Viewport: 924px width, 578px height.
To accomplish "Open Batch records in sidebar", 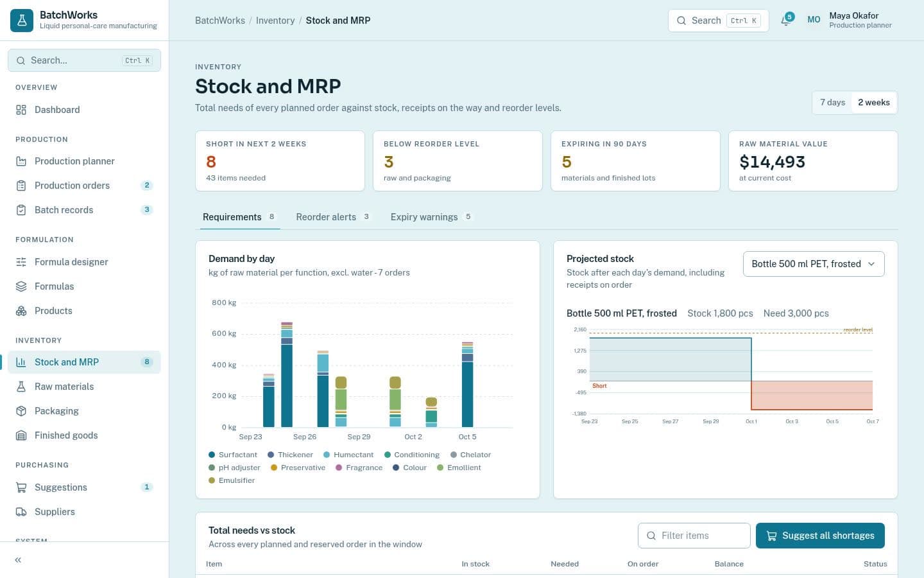I will 84,210.
